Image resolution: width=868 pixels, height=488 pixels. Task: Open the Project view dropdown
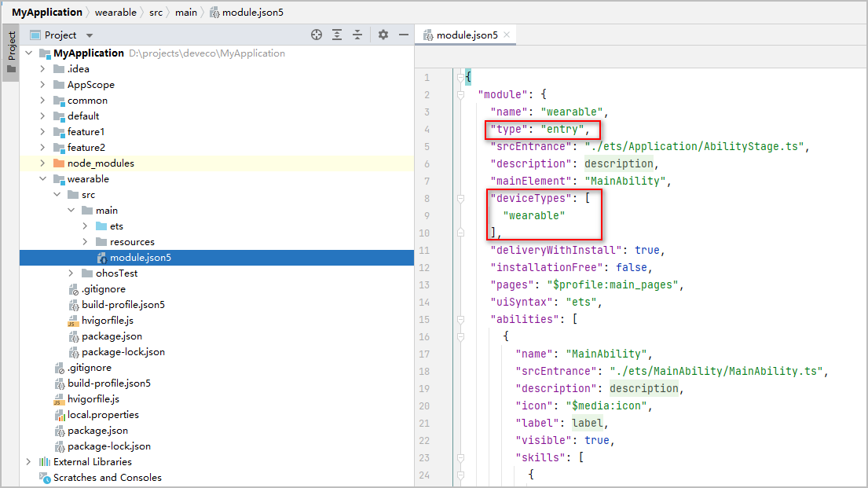click(89, 35)
